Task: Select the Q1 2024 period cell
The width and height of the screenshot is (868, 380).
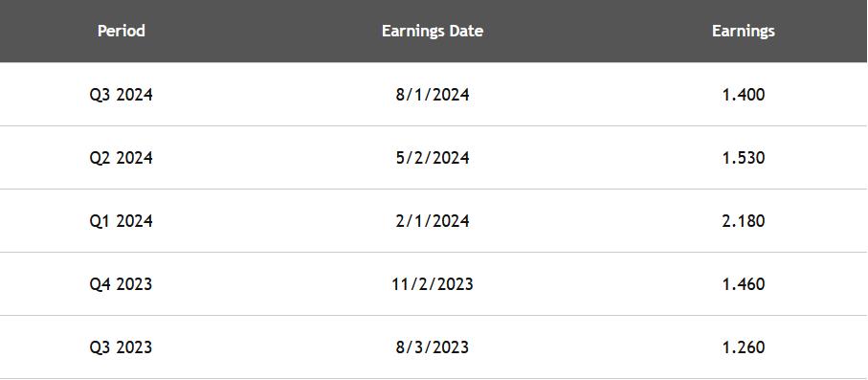Action: coord(122,221)
